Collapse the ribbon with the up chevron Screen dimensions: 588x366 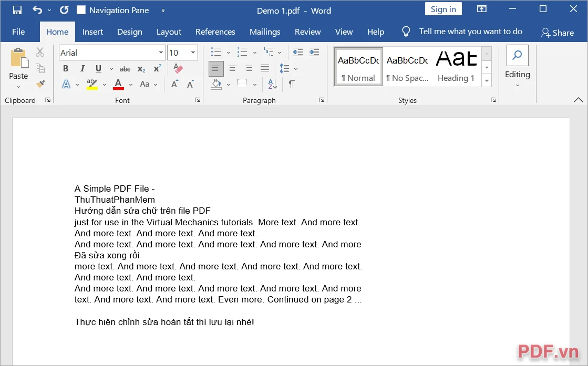click(x=578, y=100)
